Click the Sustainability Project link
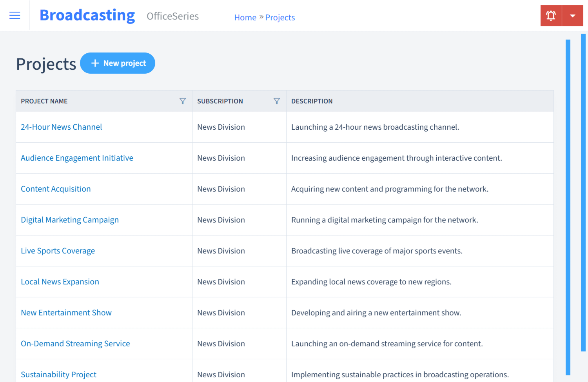This screenshot has height=382, width=588. (58, 374)
